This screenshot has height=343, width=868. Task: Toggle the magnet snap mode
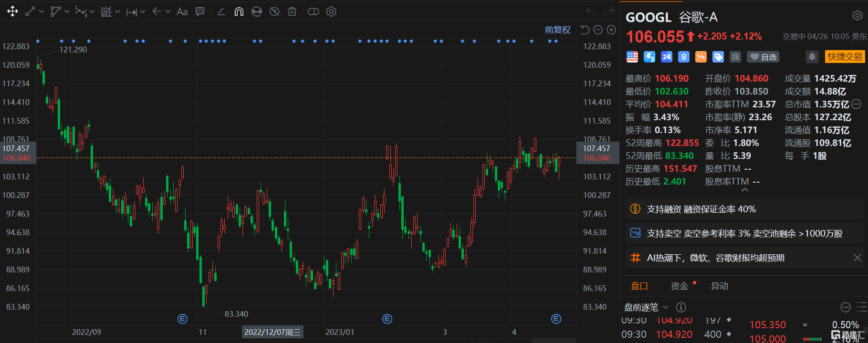(x=239, y=11)
